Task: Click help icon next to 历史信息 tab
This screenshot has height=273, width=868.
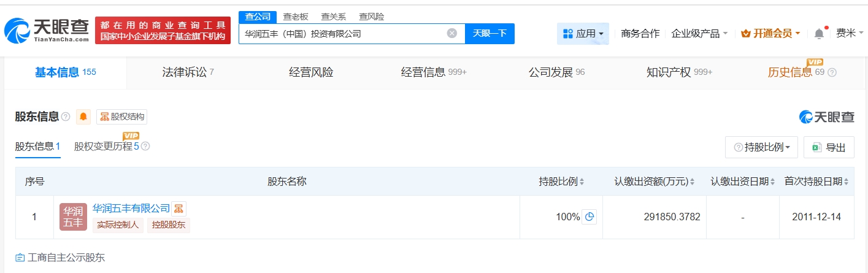Action: [832, 72]
